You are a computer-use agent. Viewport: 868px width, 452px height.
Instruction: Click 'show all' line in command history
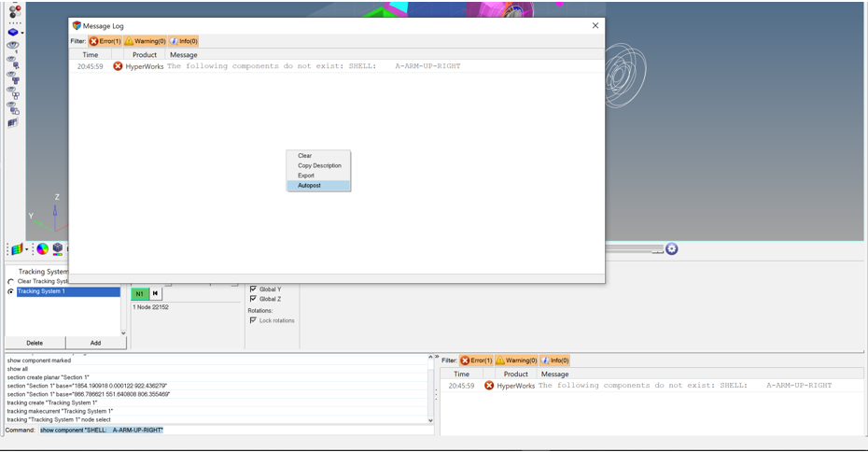click(x=17, y=369)
